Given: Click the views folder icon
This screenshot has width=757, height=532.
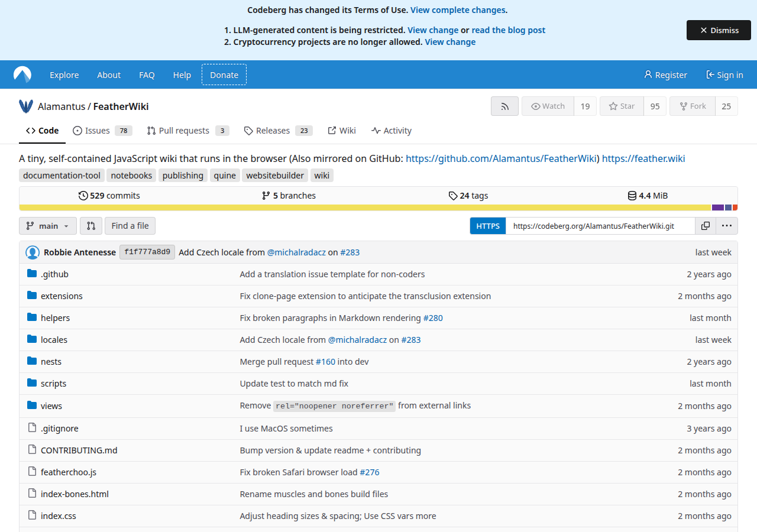Looking at the screenshot, I should click(x=32, y=406).
